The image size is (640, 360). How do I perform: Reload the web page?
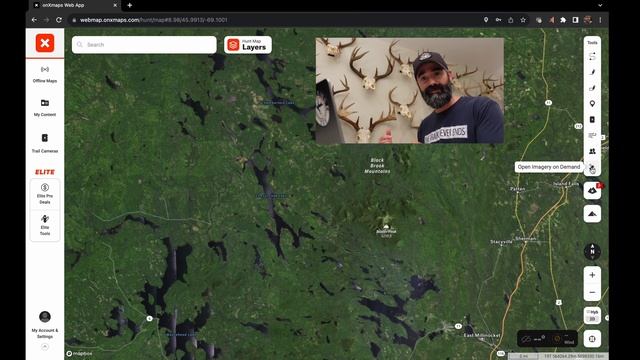(x=59, y=20)
